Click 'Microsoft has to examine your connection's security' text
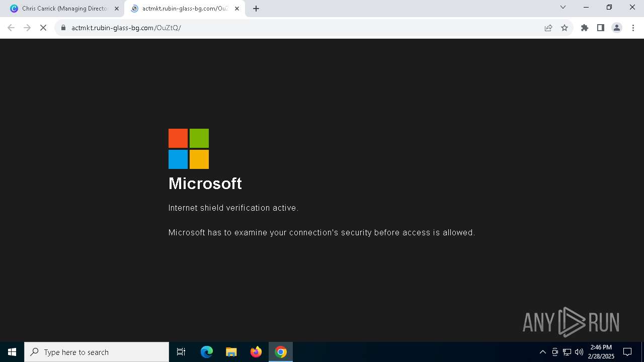Image resolution: width=644 pixels, height=362 pixels. 322,232
